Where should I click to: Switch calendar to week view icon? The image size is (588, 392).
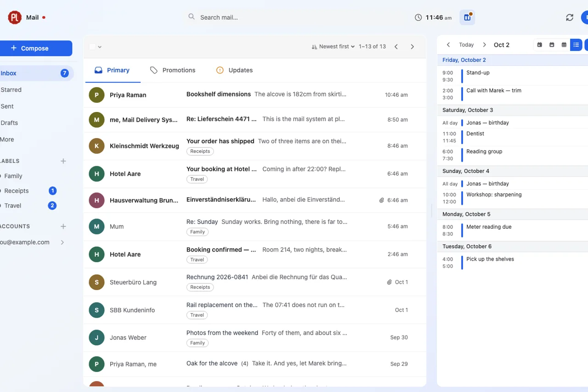coord(552,45)
